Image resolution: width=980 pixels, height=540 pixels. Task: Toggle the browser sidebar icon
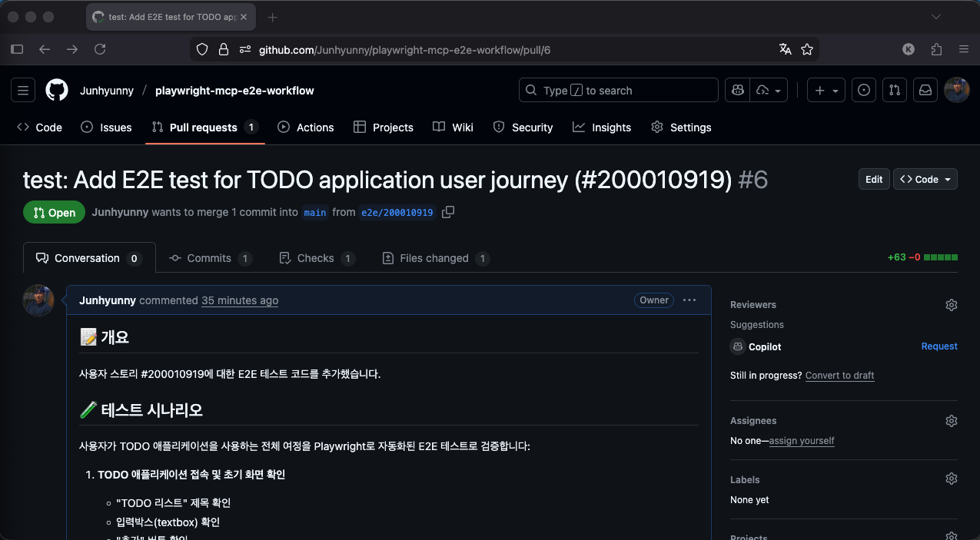[17, 49]
